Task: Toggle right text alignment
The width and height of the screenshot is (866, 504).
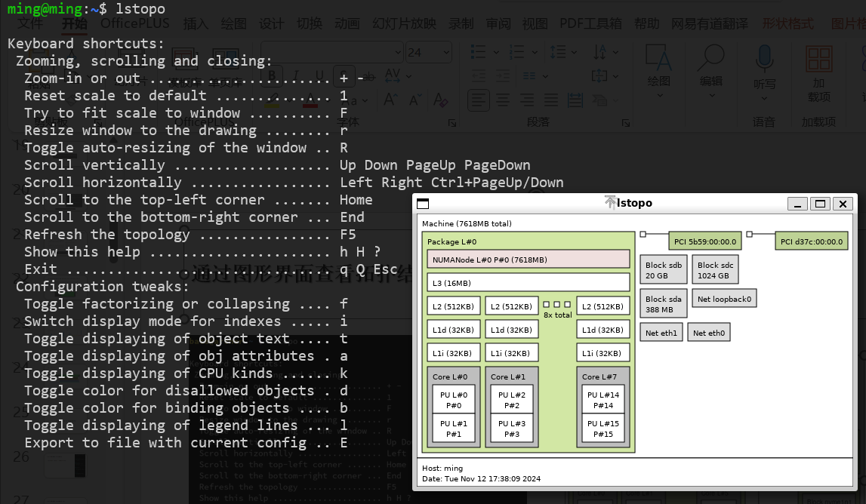Action: [x=527, y=100]
